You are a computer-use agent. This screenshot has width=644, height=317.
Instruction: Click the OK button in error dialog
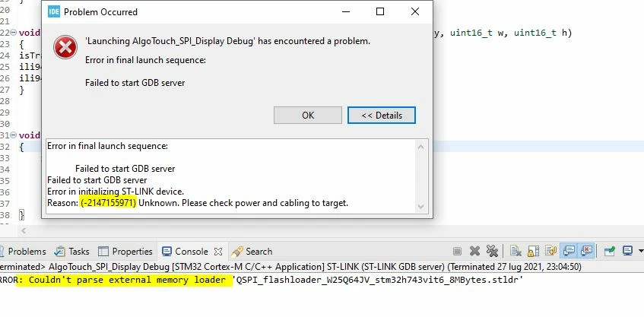coord(308,116)
